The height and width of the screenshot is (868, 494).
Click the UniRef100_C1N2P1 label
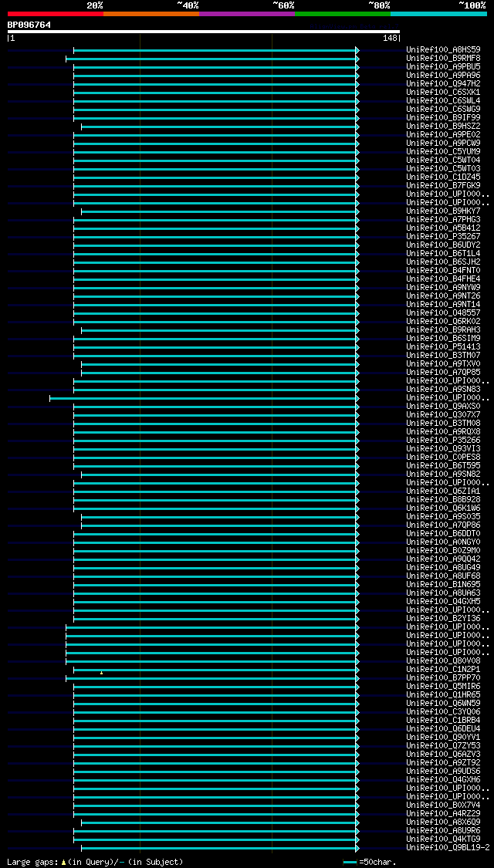tap(443, 669)
